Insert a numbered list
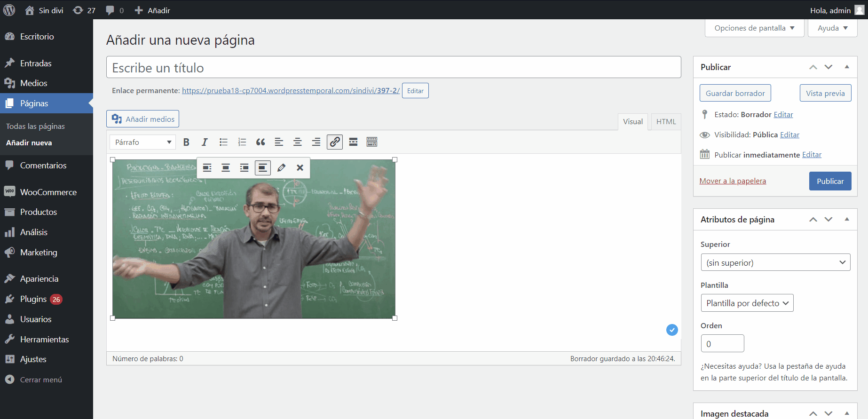 [x=242, y=142]
